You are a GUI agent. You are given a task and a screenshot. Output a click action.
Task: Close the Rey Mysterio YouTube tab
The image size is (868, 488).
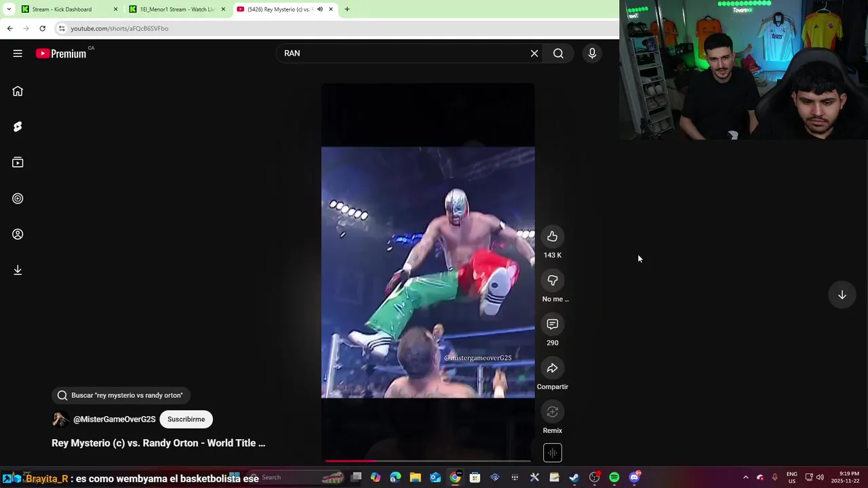[331, 9]
